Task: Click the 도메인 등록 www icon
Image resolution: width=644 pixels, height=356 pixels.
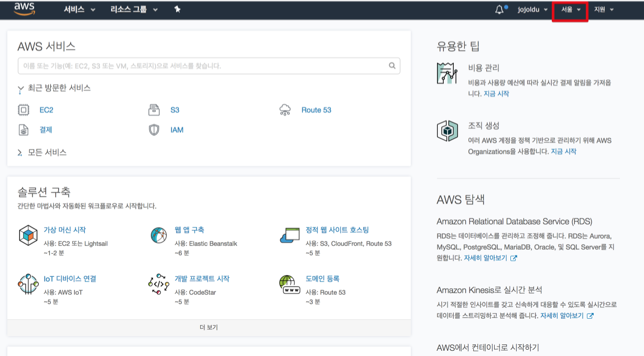Action: click(x=289, y=284)
